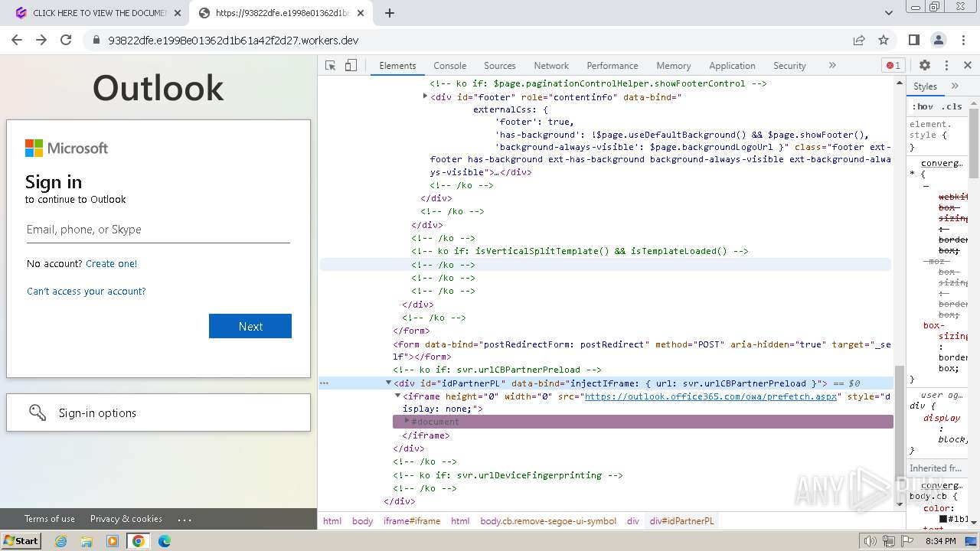The width and height of the screenshot is (980, 551).
Task: Click the color swatch next to #1b1
Action: click(x=943, y=519)
